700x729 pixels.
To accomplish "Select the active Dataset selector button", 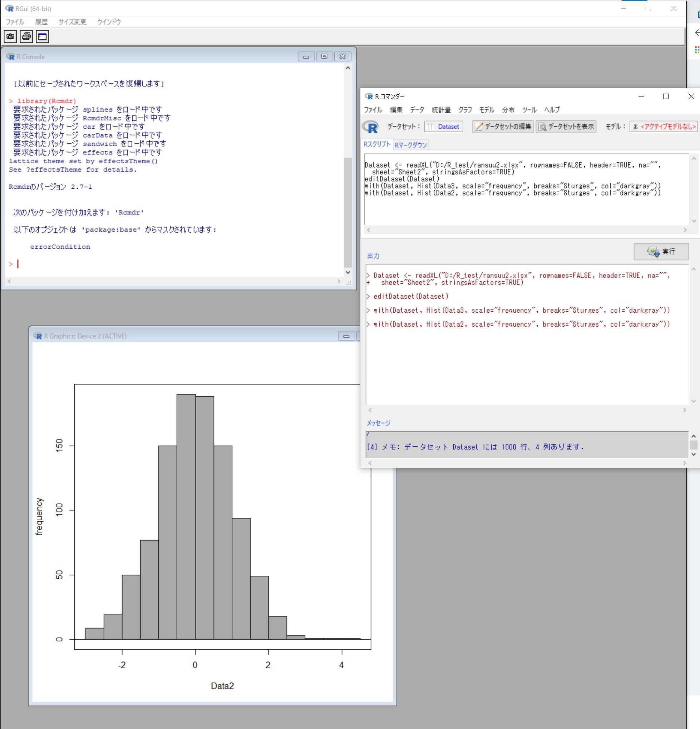I will coord(444,127).
